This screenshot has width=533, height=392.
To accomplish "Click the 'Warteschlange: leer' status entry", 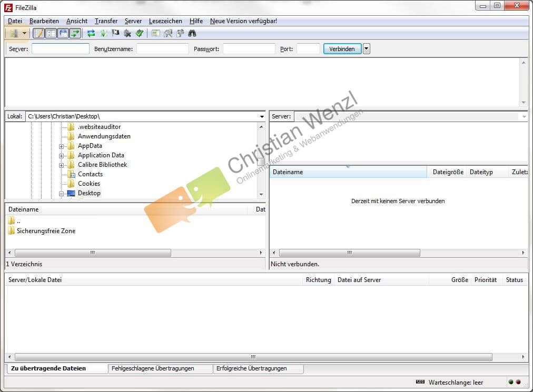I will [x=456, y=383].
